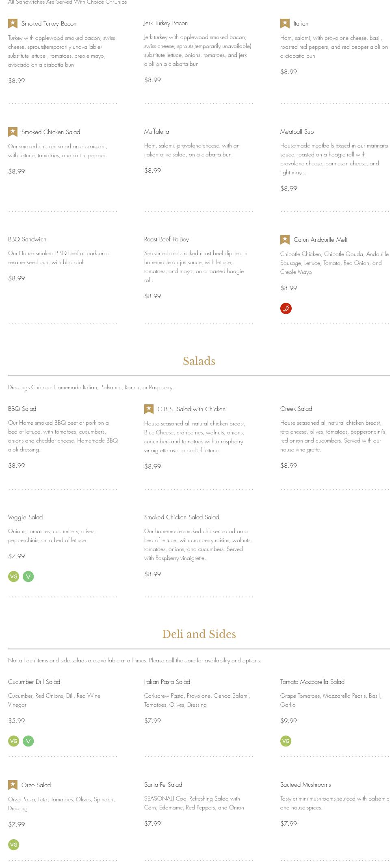Click the Meatball Sub $8.99 price
The height and width of the screenshot is (868, 392).
tap(289, 189)
